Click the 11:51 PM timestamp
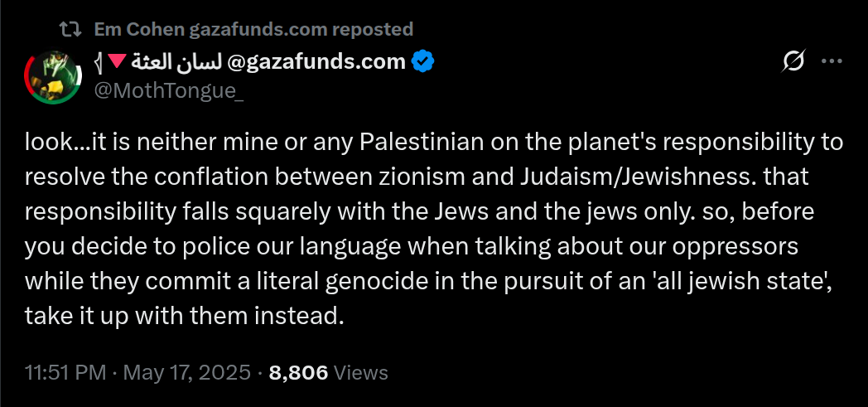868x407 pixels. [65, 373]
